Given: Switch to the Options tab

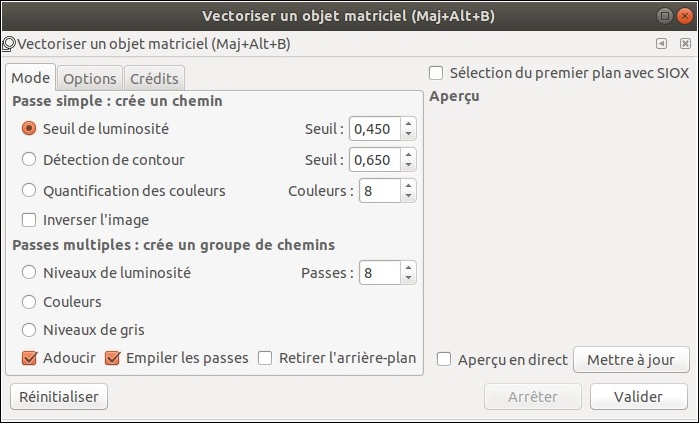Looking at the screenshot, I should click(90, 78).
